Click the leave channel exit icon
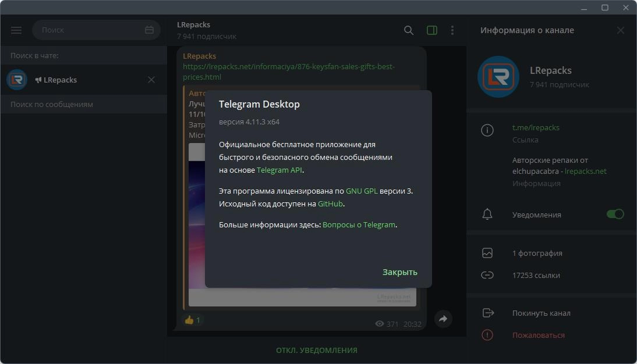 [x=488, y=313]
